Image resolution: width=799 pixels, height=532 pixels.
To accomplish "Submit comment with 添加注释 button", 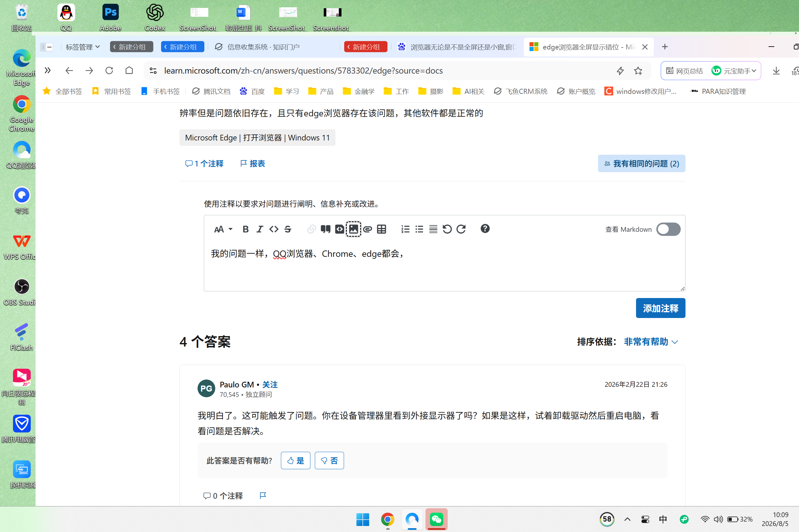I will [x=660, y=308].
